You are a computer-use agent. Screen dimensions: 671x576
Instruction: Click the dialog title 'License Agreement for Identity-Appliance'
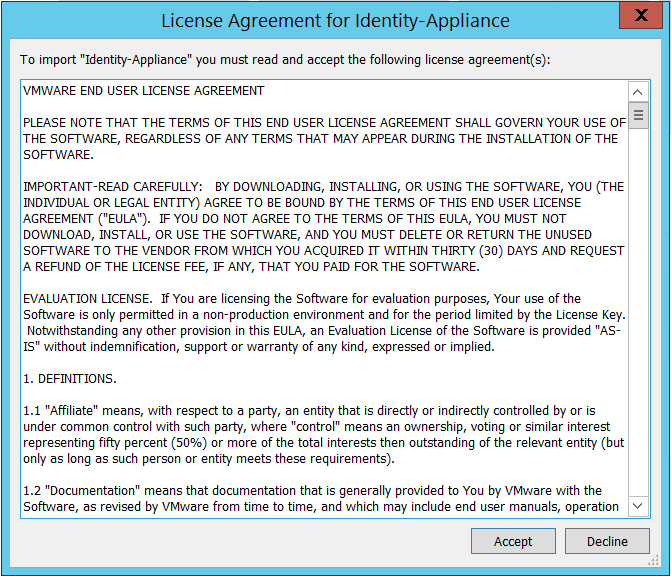[336, 21]
